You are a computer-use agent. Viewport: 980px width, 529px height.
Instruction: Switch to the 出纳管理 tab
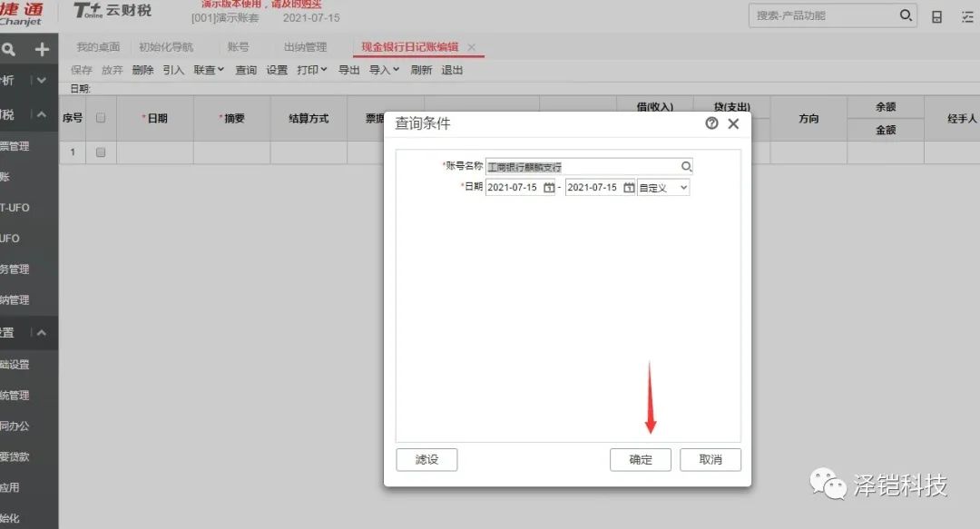[305, 47]
